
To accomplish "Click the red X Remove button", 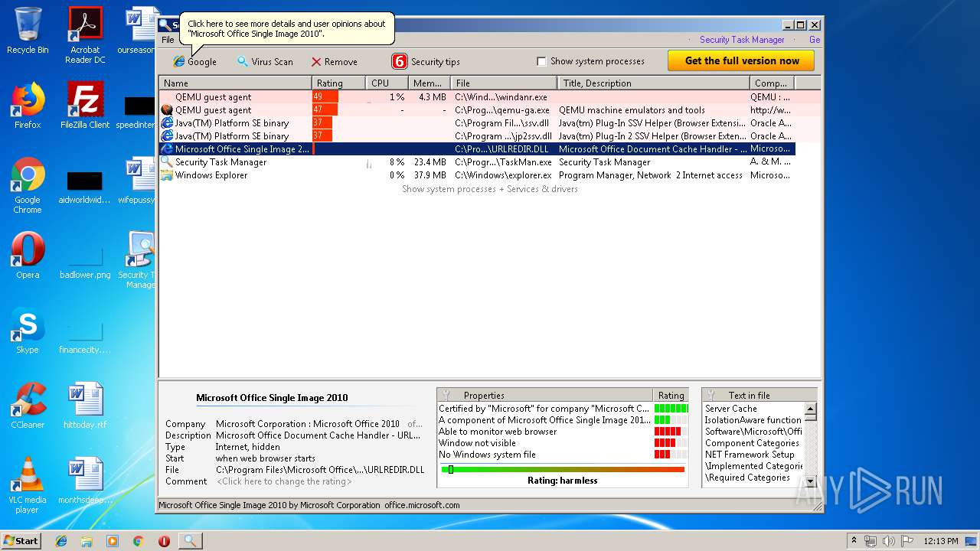I will click(x=334, y=61).
